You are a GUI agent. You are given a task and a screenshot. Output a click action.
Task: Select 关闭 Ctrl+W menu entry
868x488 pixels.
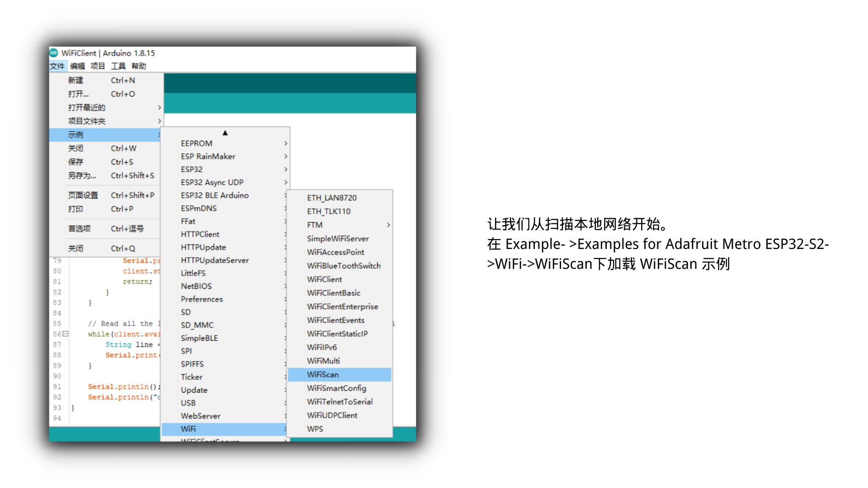[x=105, y=148]
